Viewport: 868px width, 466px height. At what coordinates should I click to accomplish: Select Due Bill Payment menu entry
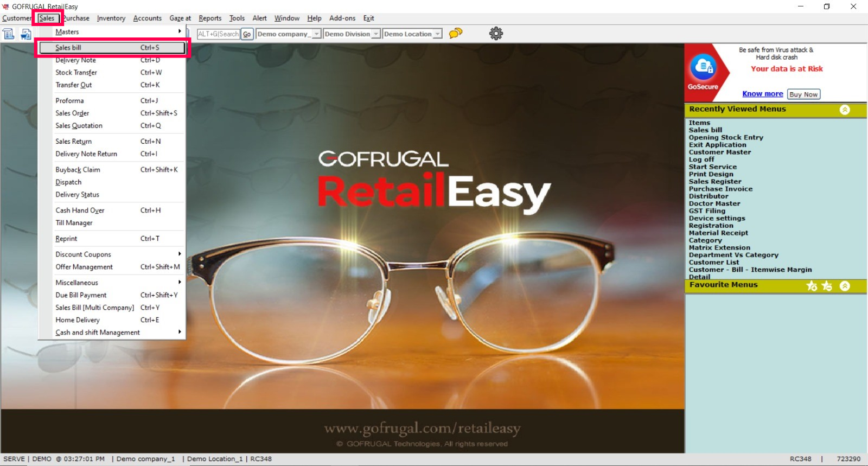click(x=112, y=295)
